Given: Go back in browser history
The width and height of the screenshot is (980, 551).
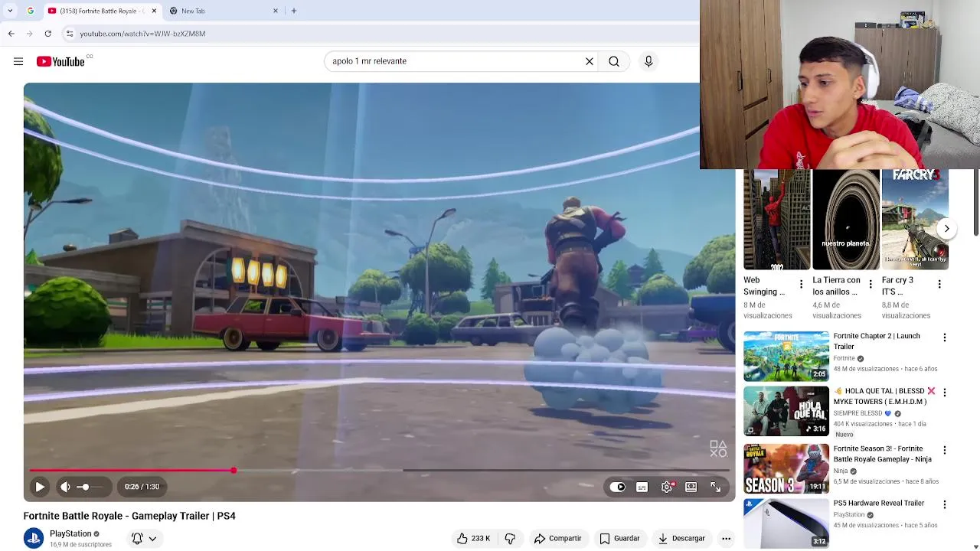Looking at the screenshot, I should tap(11, 34).
